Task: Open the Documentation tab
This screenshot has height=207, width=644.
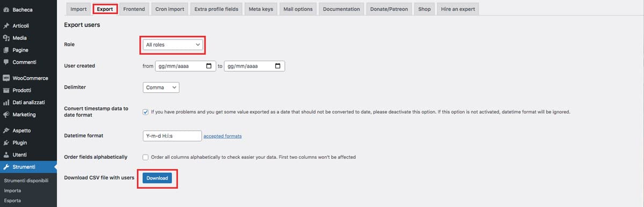Action: point(341,9)
